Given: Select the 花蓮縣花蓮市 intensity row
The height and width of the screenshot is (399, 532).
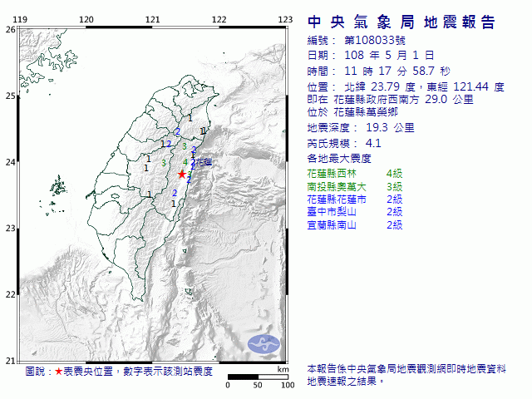Looking at the screenshot, I should pos(355,199).
